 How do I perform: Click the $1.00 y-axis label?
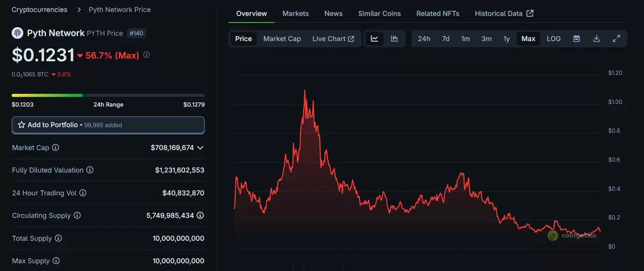615,102
